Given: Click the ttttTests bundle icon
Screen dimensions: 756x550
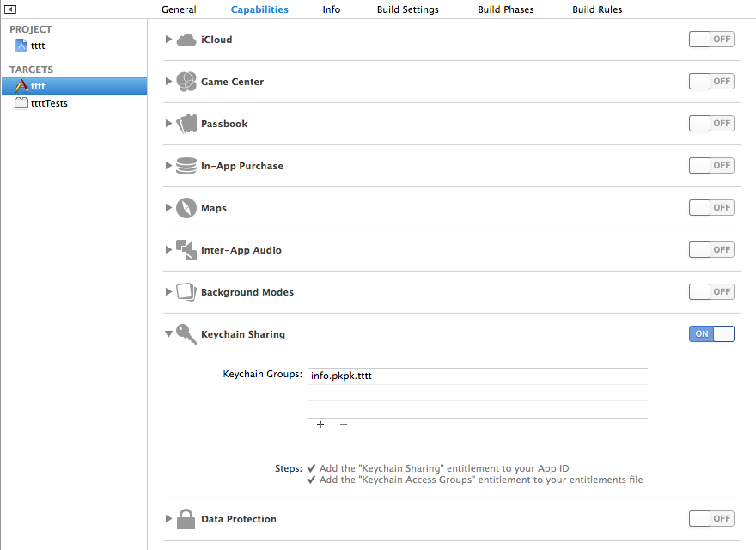Looking at the screenshot, I should [21, 103].
